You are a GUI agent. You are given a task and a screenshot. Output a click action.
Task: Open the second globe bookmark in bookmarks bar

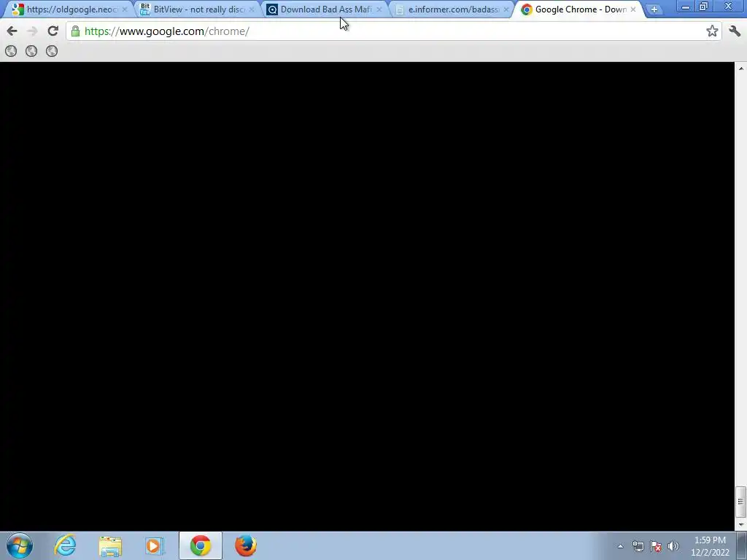point(31,51)
